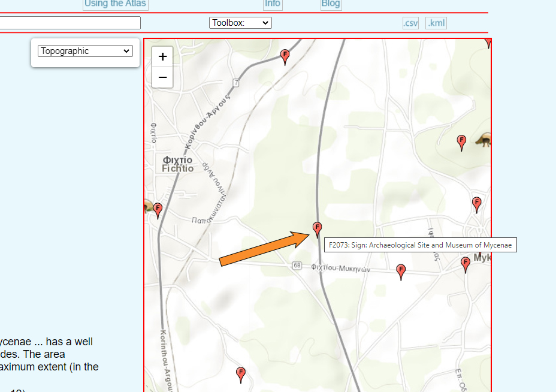
Task: Select the F marker at the map's top
Action: pos(285,56)
